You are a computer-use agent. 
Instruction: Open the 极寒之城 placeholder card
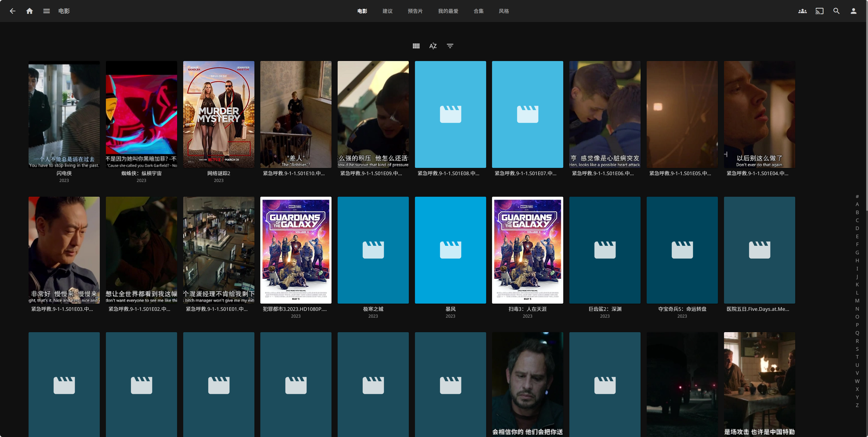click(x=373, y=250)
